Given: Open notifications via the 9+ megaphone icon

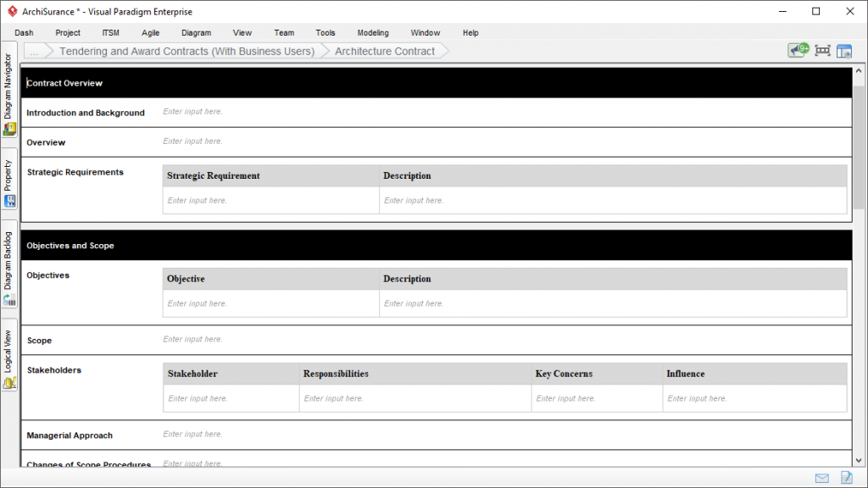Looking at the screenshot, I should point(798,50).
